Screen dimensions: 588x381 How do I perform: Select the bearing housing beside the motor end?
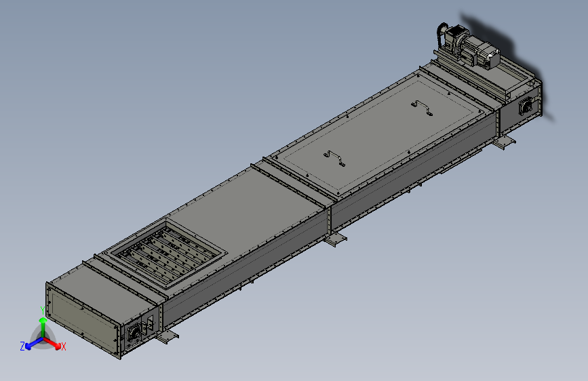pyautogui.click(x=526, y=106)
